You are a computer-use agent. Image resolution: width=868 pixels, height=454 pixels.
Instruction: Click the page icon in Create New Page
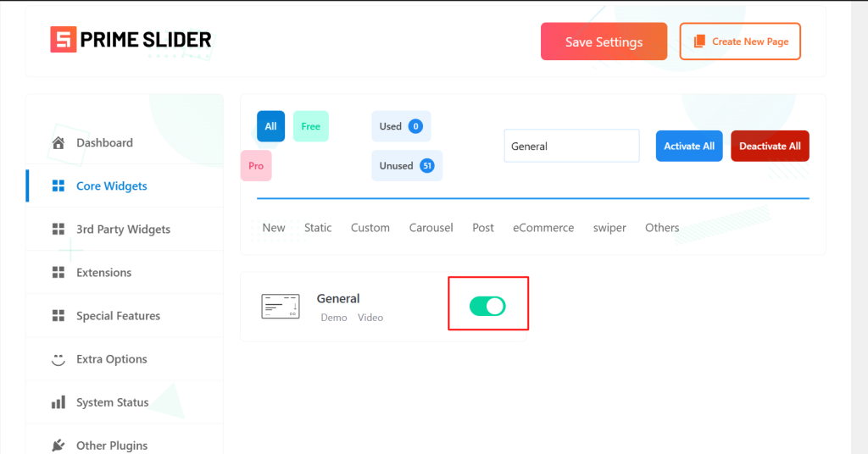[x=699, y=42]
